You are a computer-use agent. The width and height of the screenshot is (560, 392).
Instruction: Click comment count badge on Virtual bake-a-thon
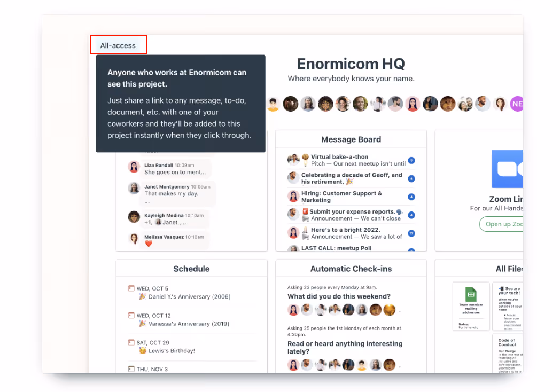(x=411, y=160)
